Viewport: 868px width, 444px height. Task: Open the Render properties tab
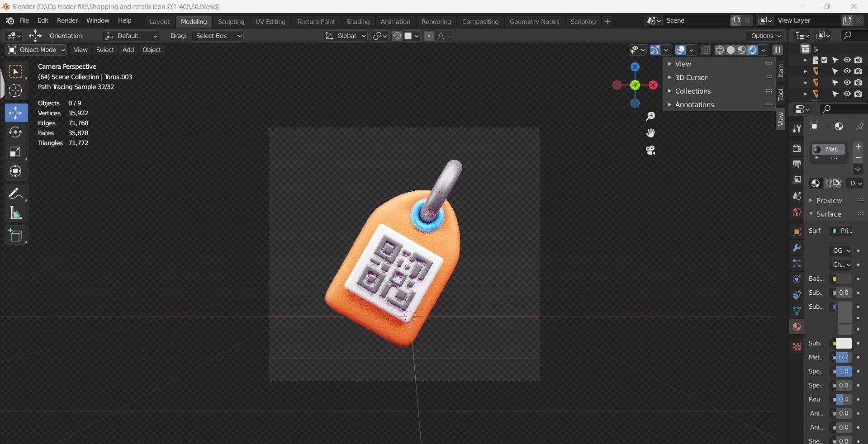(797, 148)
